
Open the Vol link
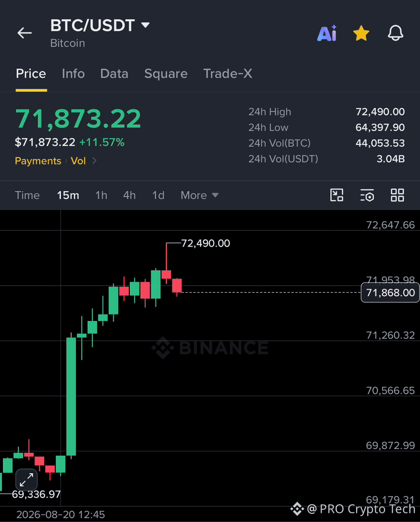coord(78,161)
